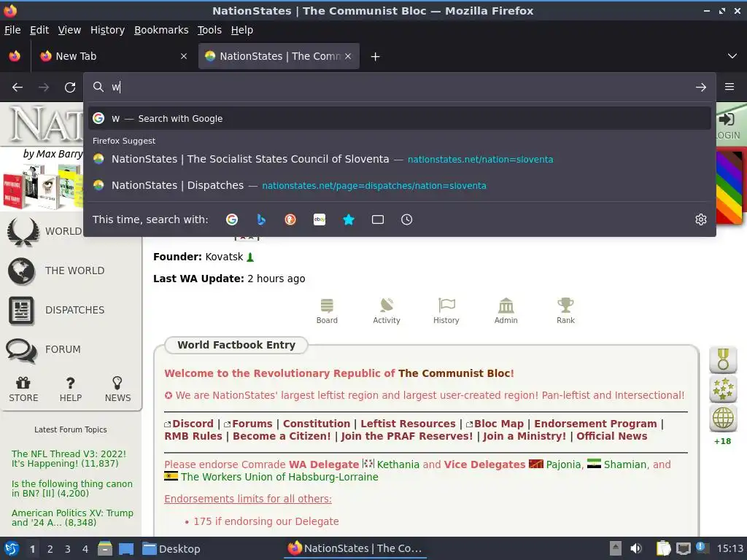
Task: Search this time with Bing icon
Action: (261, 219)
